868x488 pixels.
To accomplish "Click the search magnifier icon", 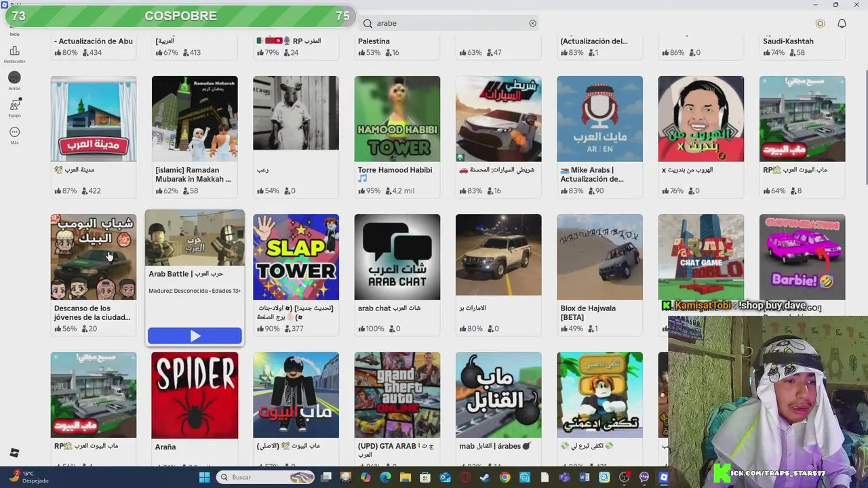I will (x=368, y=23).
